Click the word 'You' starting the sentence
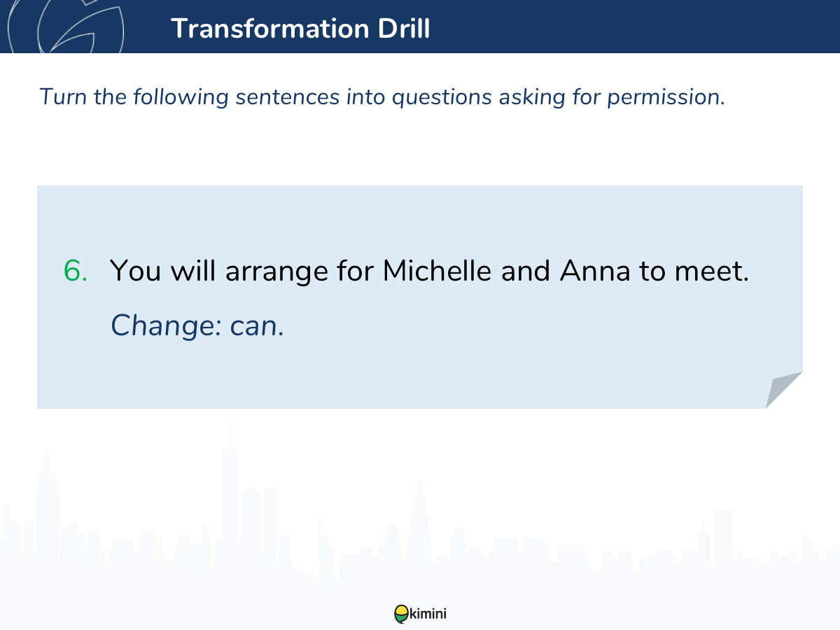 point(136,271)
